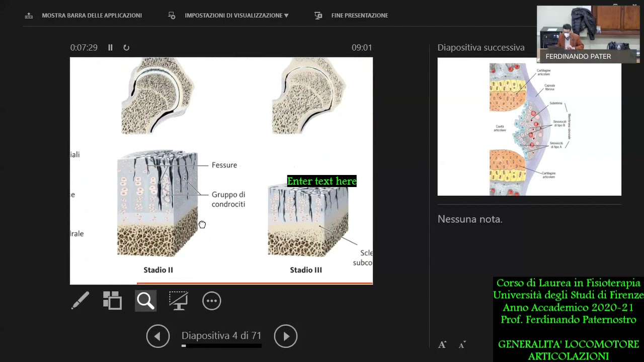Image resolution: width=644 pixels, height=362 pixels.
Task: Click the 'Stadio II' label on the slide
Action: click(x=158, y=270)
